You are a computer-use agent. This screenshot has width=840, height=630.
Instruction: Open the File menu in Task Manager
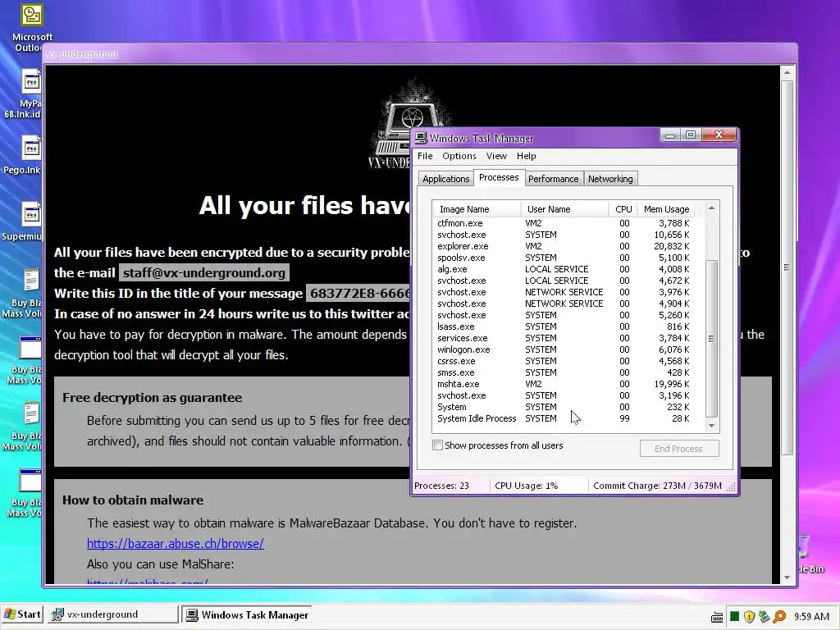(x=425, y=156)
